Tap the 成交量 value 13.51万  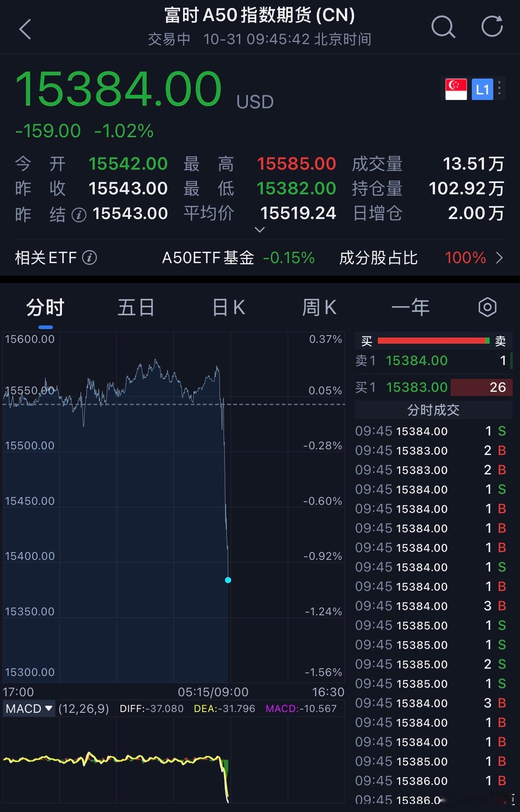point(473,164)
